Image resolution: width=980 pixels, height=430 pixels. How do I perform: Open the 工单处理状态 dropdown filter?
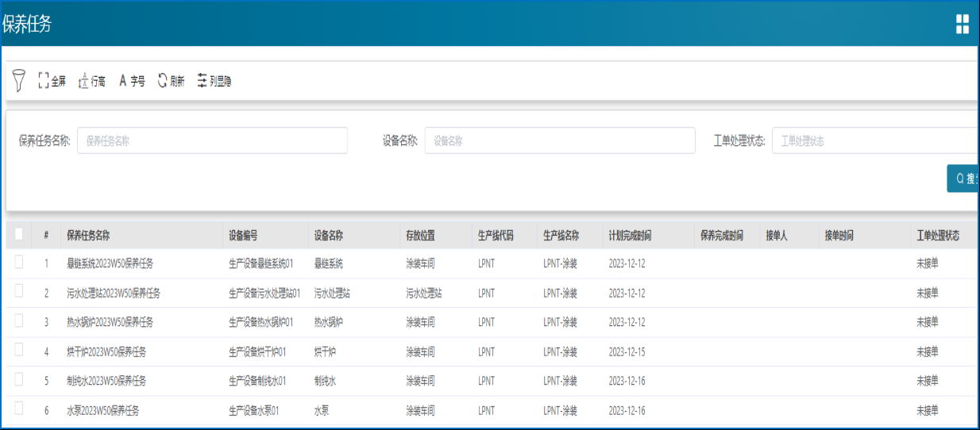coord(874,140)
